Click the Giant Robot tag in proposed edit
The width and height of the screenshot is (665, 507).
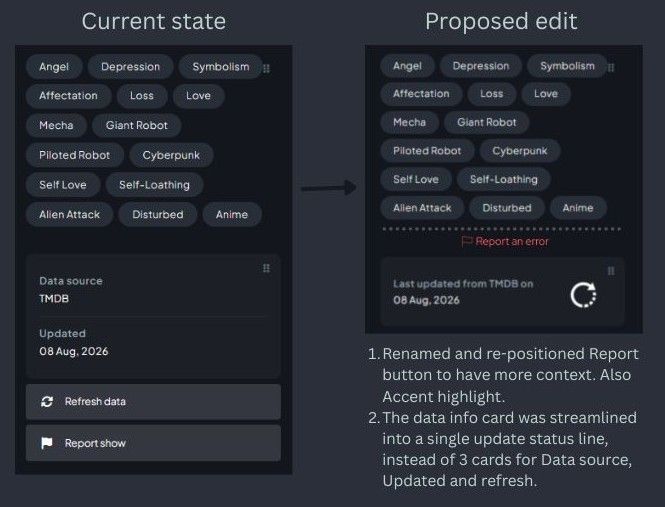(486, 122)
